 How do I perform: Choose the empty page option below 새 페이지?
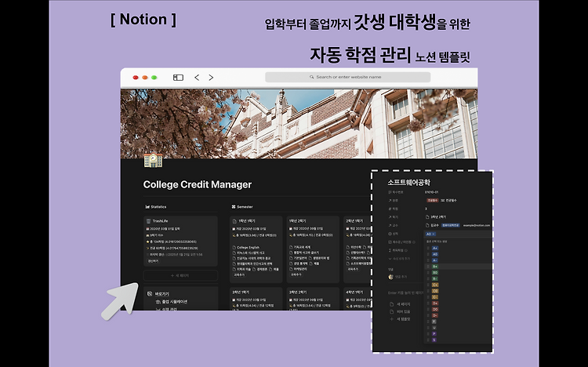click(x=400, y=311)
